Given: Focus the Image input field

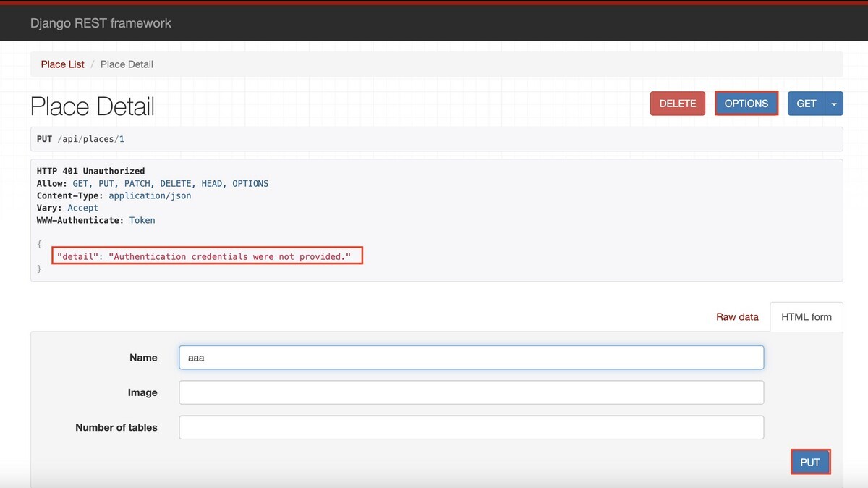Looking at the screenshot, I should (x=470, y=392).
